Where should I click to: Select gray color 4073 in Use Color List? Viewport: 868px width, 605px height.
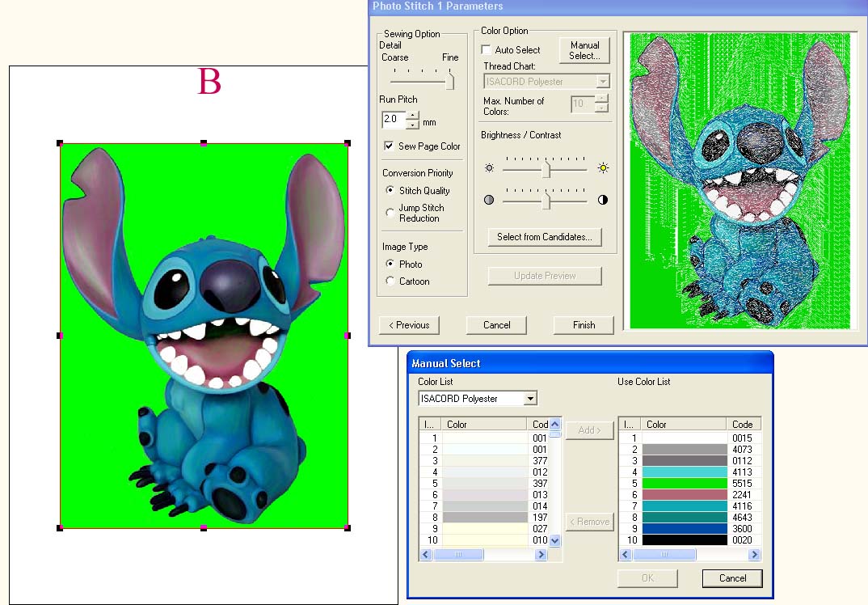[x=689, y=450]
